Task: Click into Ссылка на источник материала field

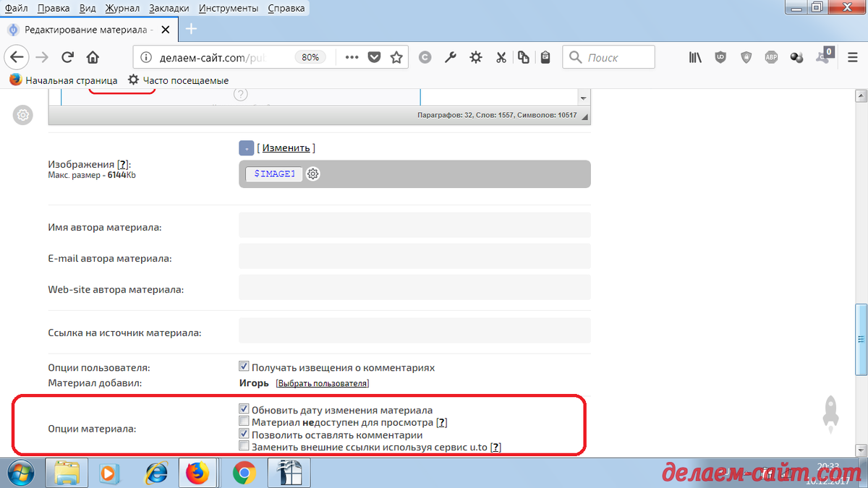Action: 414,330
